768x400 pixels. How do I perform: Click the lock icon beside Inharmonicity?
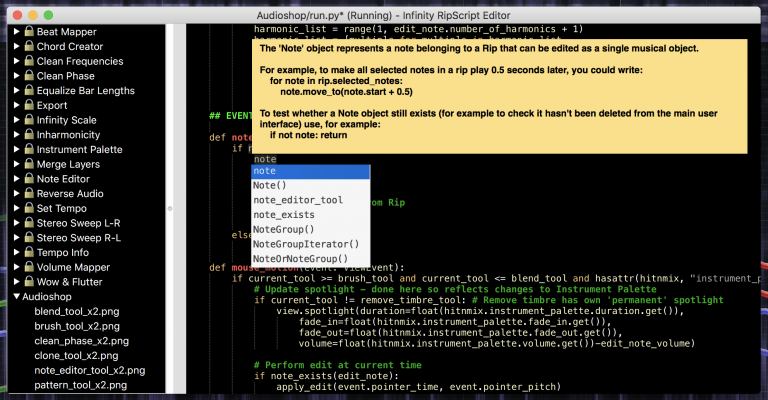pos(29,134)
